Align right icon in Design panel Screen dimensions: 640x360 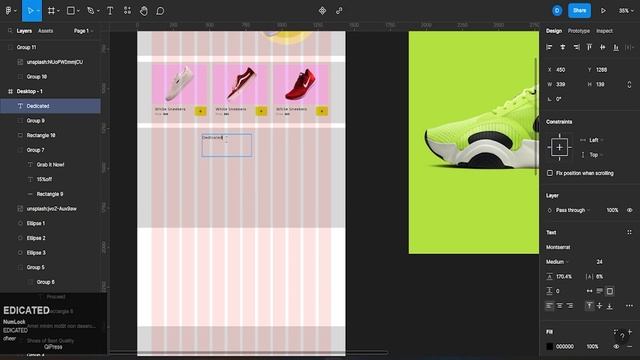576,47
